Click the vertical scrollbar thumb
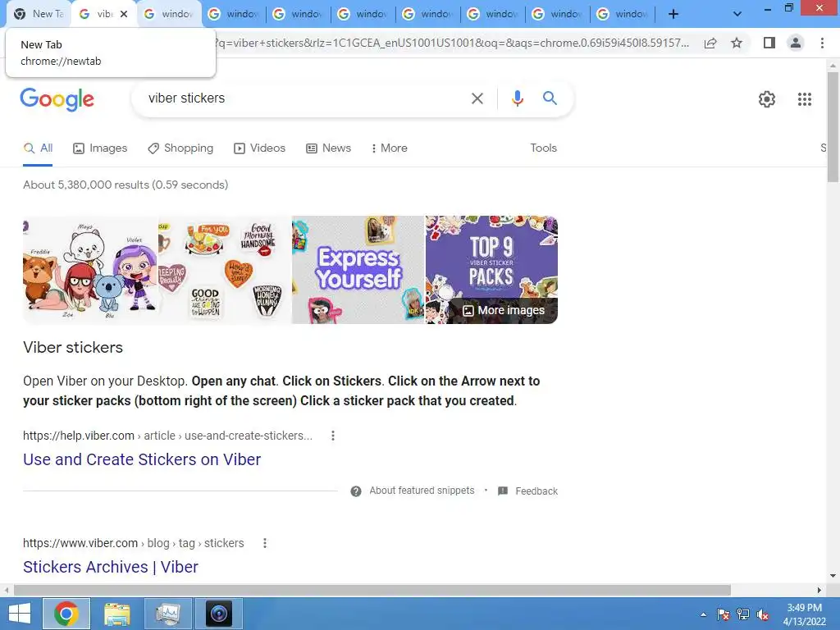 pos(833,127)
